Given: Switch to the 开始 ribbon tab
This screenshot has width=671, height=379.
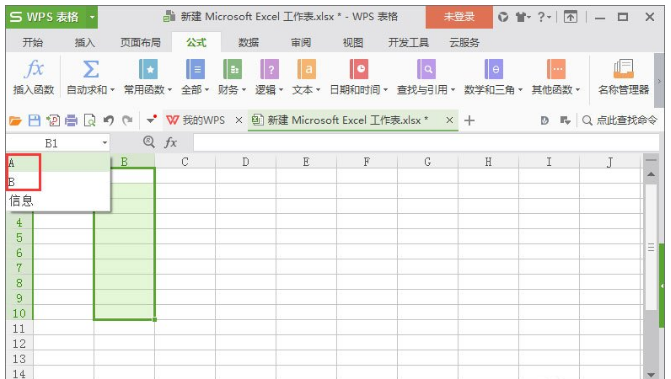Looking at the screenshot, I should click(x=33, y=42).
